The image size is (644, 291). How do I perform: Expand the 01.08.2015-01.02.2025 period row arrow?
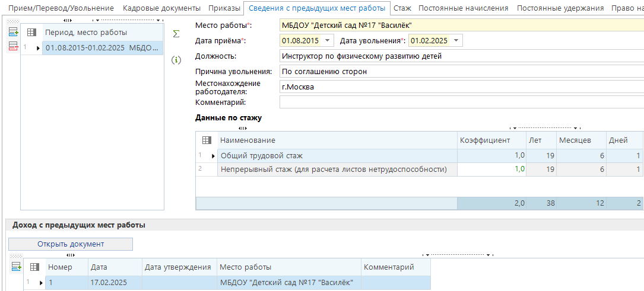click(x=39, y=49)
